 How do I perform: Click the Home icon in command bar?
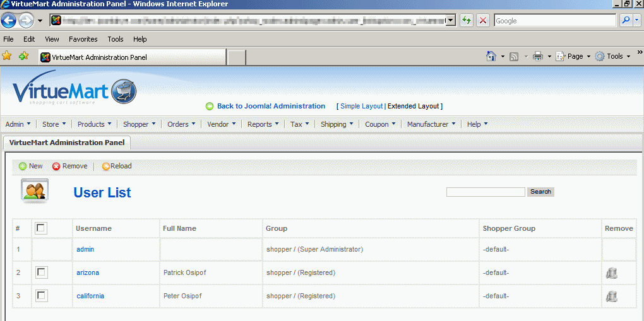pyautogui.click(x=491, y=56)
